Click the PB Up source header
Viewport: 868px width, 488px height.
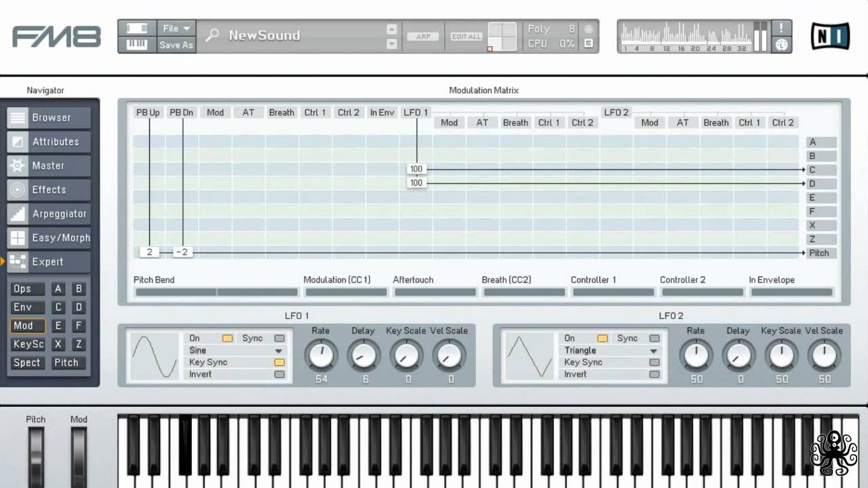pyautogui.click(x=148, y=113)
